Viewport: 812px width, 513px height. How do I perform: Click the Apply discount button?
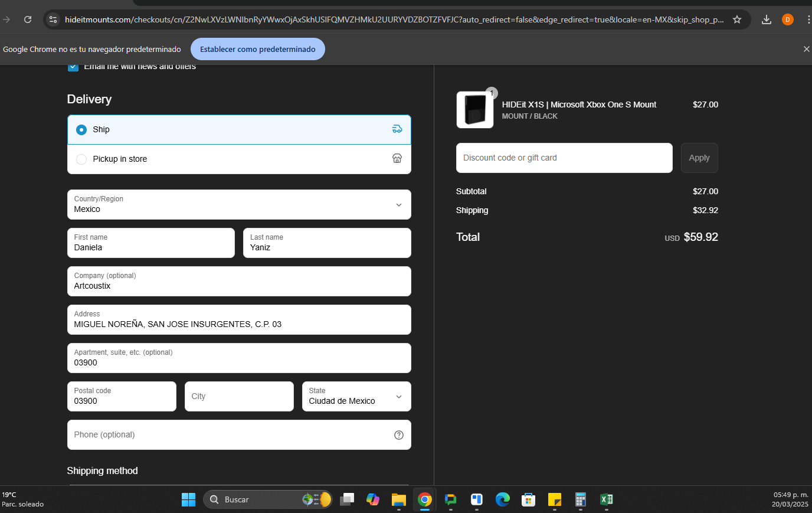click(x=699, y=158)
